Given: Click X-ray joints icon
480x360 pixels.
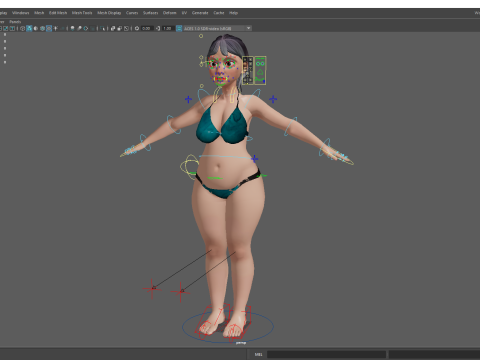Looking at the screenshot, I should click(126, 28).
